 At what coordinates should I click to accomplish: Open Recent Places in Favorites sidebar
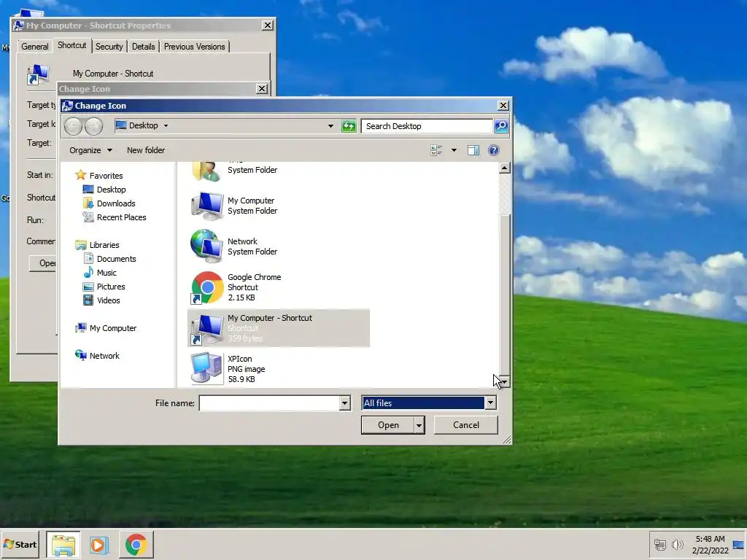[x=122, y=217]
